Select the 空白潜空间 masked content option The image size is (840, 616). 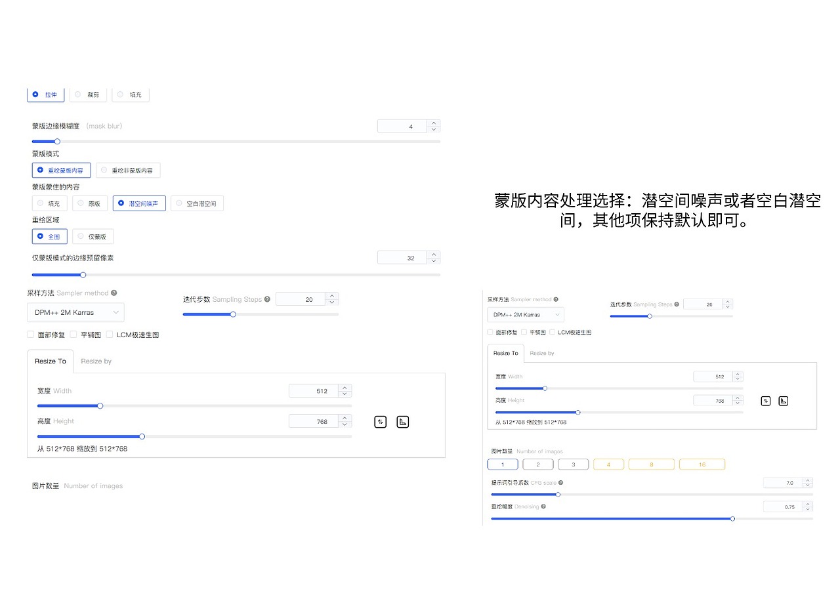click(197, 203)
